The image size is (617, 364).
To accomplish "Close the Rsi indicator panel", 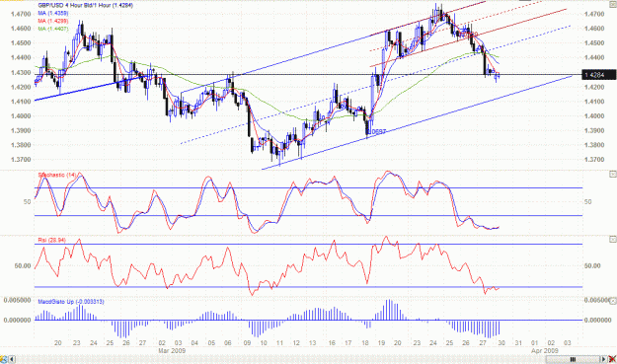I will pyautogui.click(x=613, y=239).
